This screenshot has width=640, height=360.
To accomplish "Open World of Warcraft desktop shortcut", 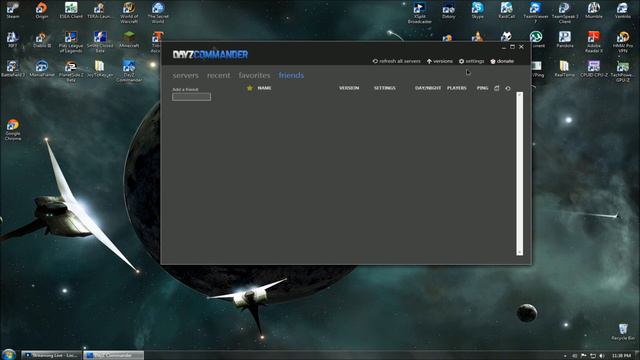I will pos(129,12).
